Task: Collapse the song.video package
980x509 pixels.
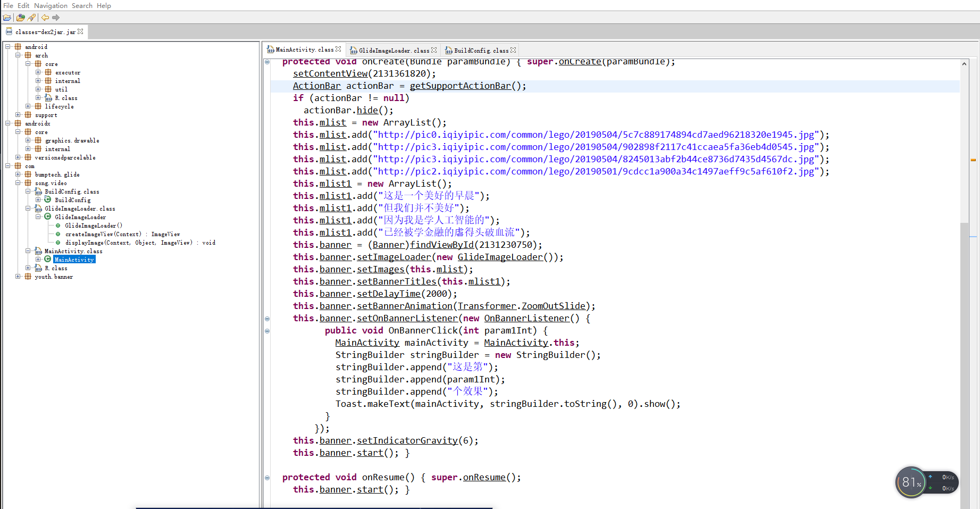Action: pyautogui.click(x=18, y=183)
